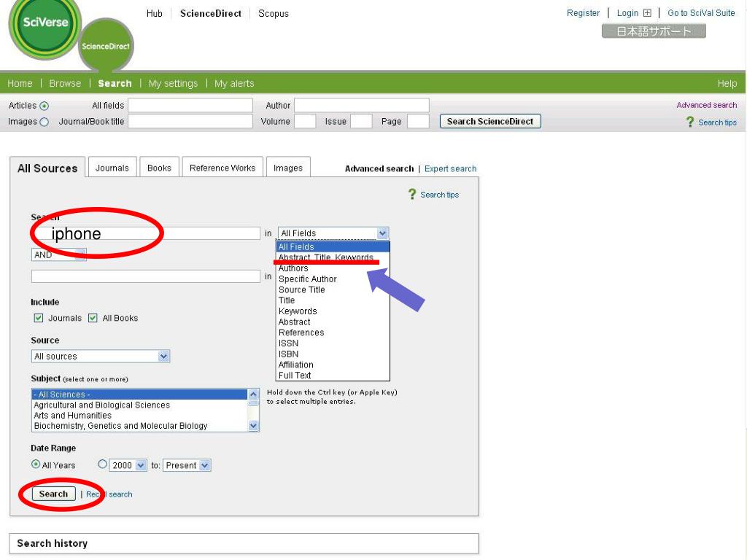Click the Expert search link

pos(450,168)
